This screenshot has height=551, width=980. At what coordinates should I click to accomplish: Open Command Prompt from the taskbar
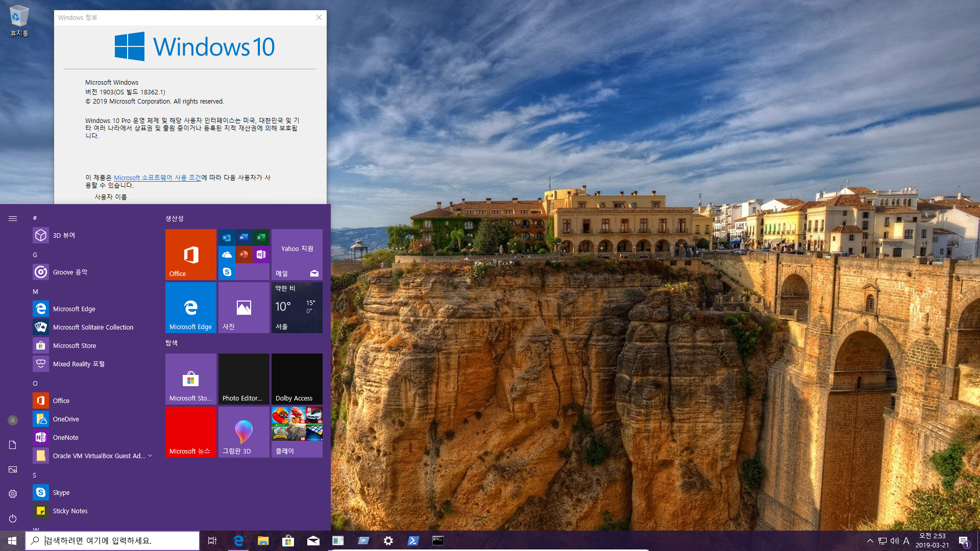[x=438, y=541]
